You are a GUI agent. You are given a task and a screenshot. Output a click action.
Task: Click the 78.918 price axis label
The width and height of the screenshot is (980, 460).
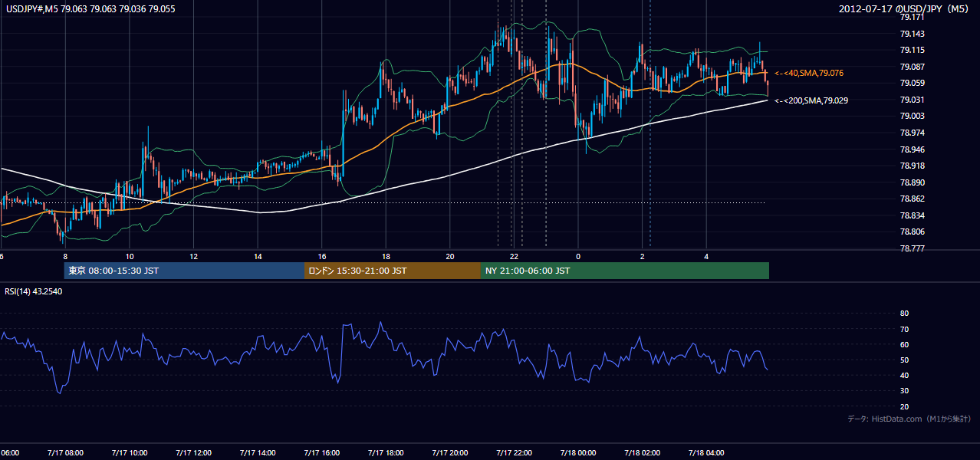pos(912,166)
